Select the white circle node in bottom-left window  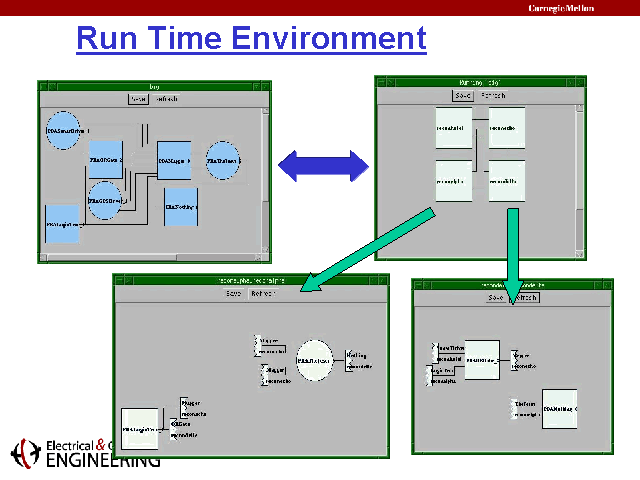314,360
